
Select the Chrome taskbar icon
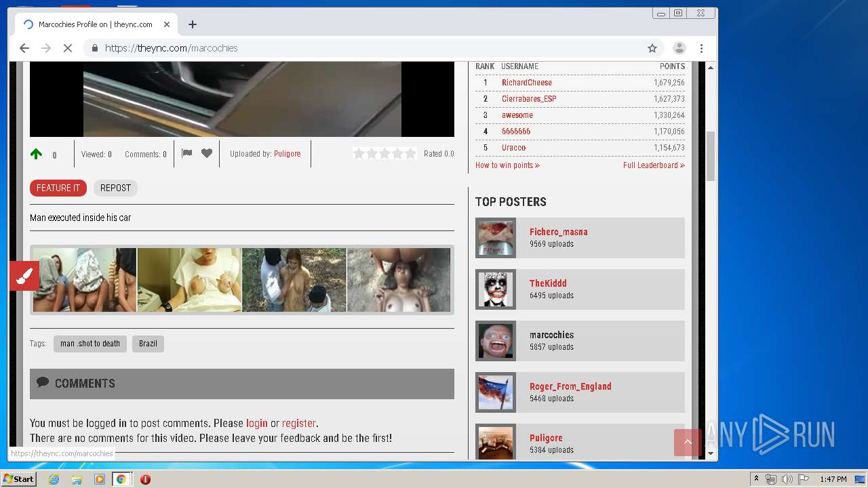121,479
